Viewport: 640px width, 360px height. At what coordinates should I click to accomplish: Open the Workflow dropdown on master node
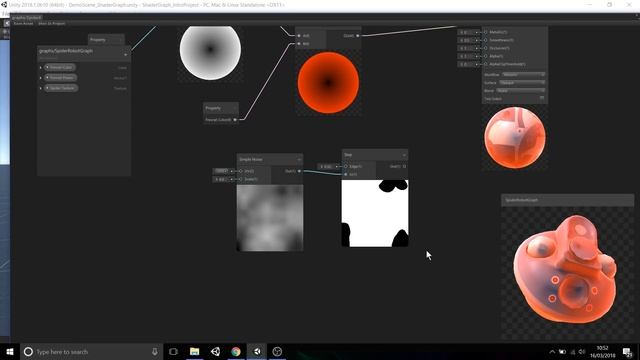(x=523, y=75)
